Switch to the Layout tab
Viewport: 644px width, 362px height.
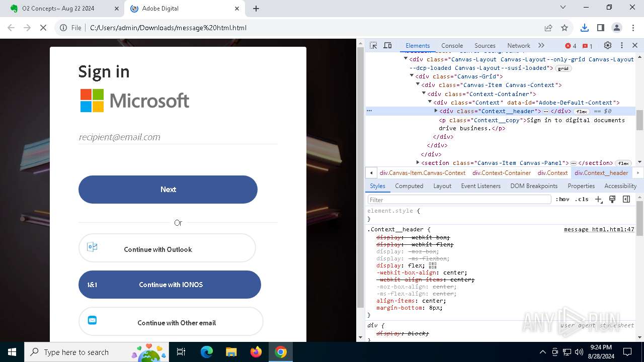[x=442, y=186]
